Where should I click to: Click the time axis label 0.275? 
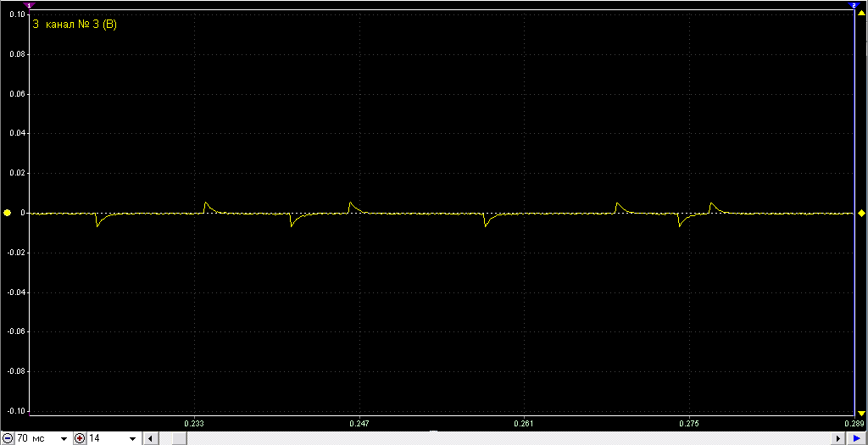688,424
